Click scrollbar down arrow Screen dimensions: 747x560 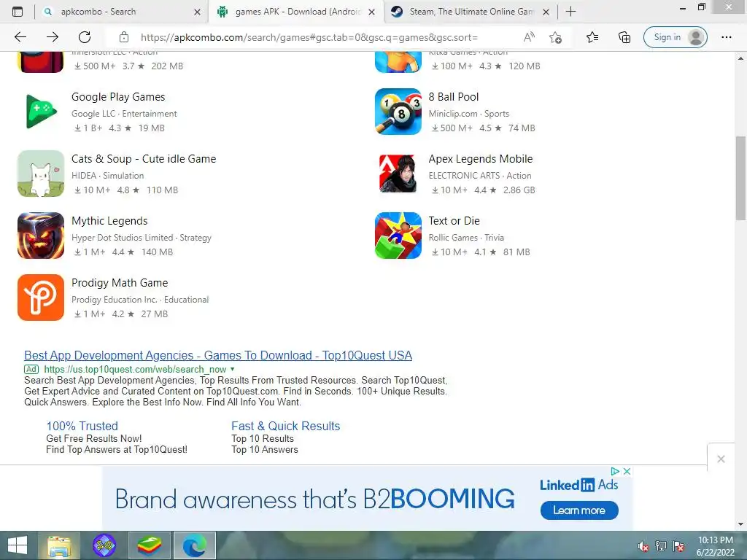(740, 524)
